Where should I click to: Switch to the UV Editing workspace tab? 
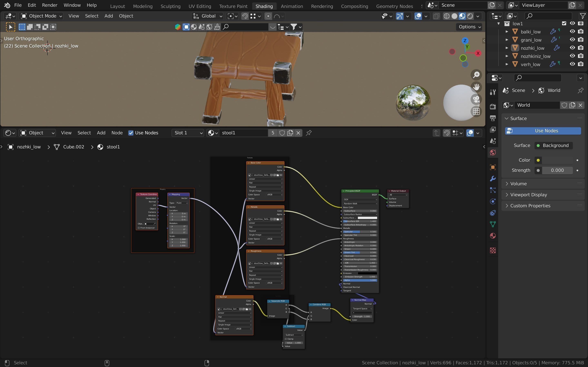point(200,6)
